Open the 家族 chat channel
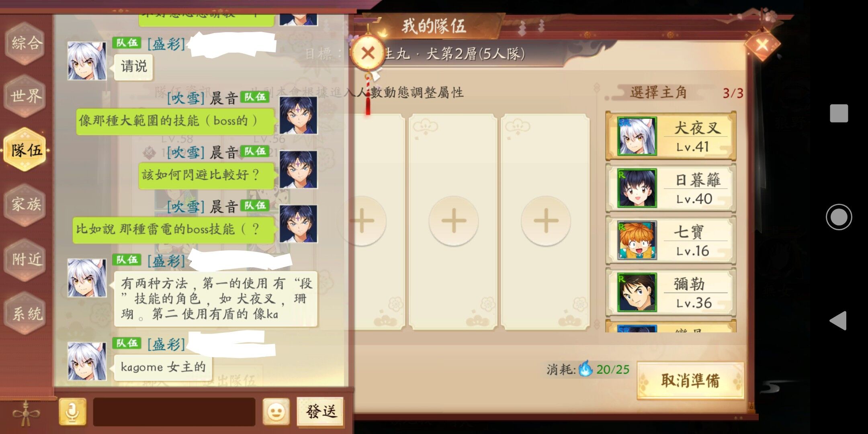Screen dimensions: 868x434 pos(26,204)
